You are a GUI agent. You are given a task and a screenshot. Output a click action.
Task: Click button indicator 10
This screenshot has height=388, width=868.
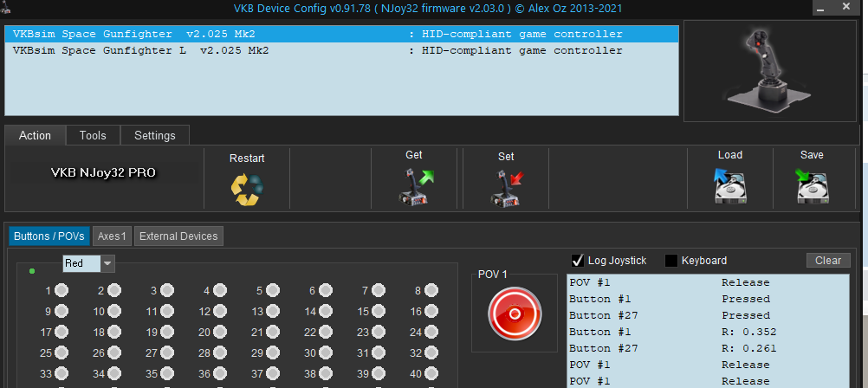tap(114, 311)
